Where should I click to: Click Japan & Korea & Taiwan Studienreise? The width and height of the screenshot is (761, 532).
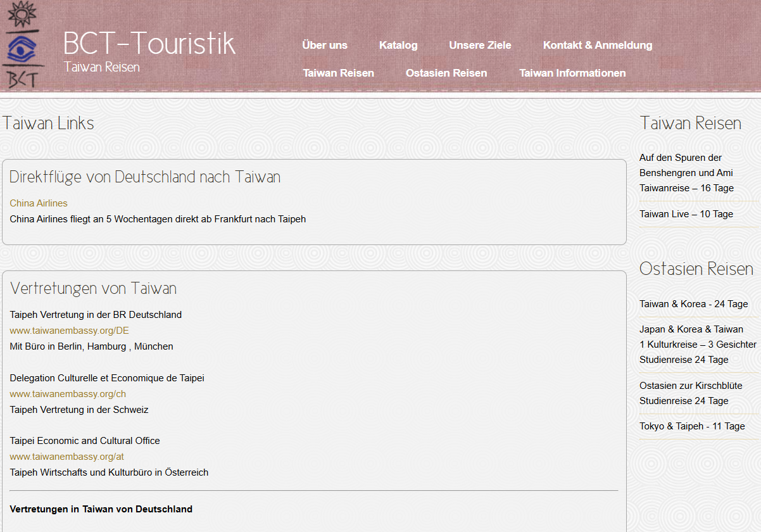click(x=691, y=345)
